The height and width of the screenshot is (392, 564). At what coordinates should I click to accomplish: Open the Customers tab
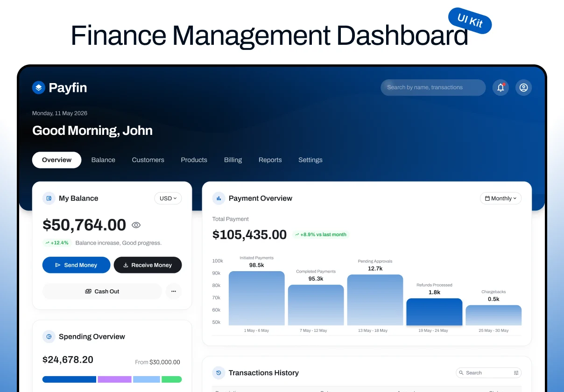point(148,160)
